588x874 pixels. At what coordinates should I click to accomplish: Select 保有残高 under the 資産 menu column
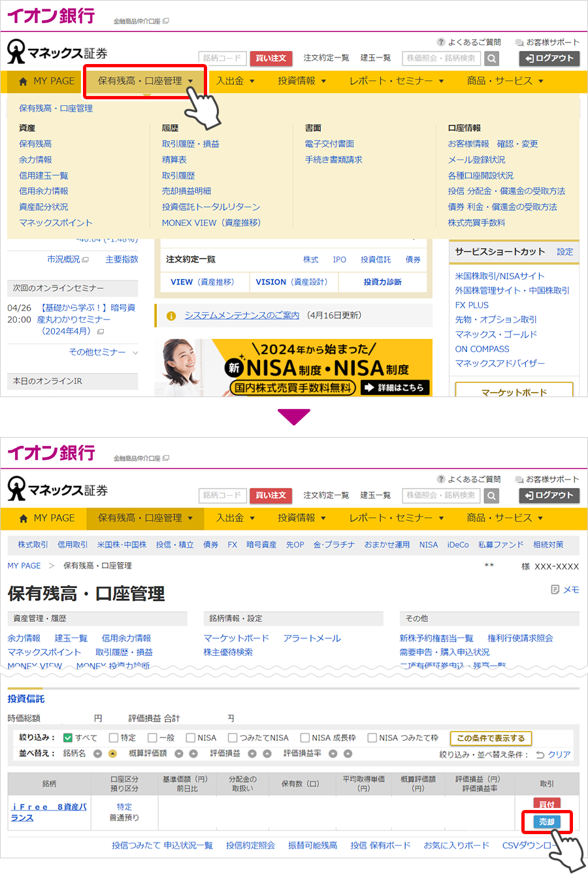35,144
